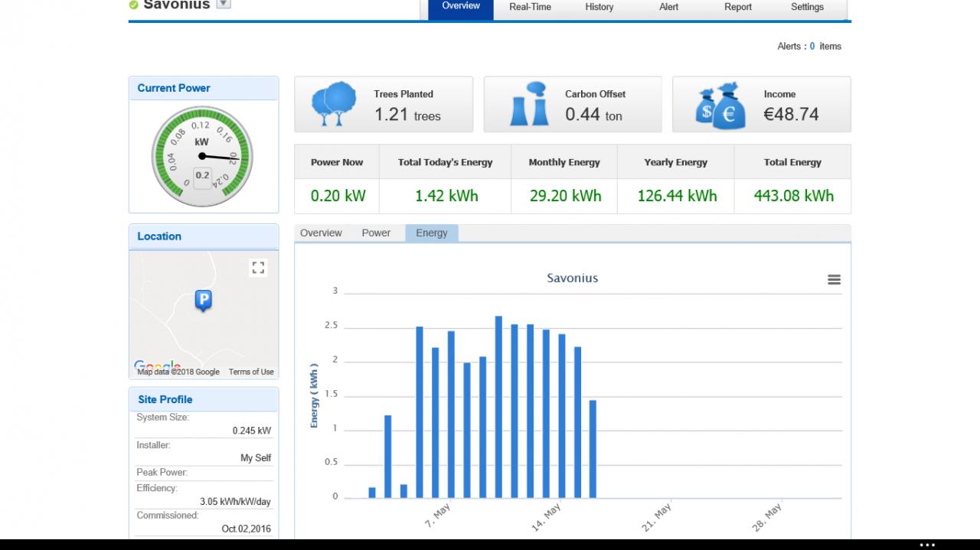Viewport: 980px width, 550px height.
Task: Open the History tab
Action: tap(599, 7)
